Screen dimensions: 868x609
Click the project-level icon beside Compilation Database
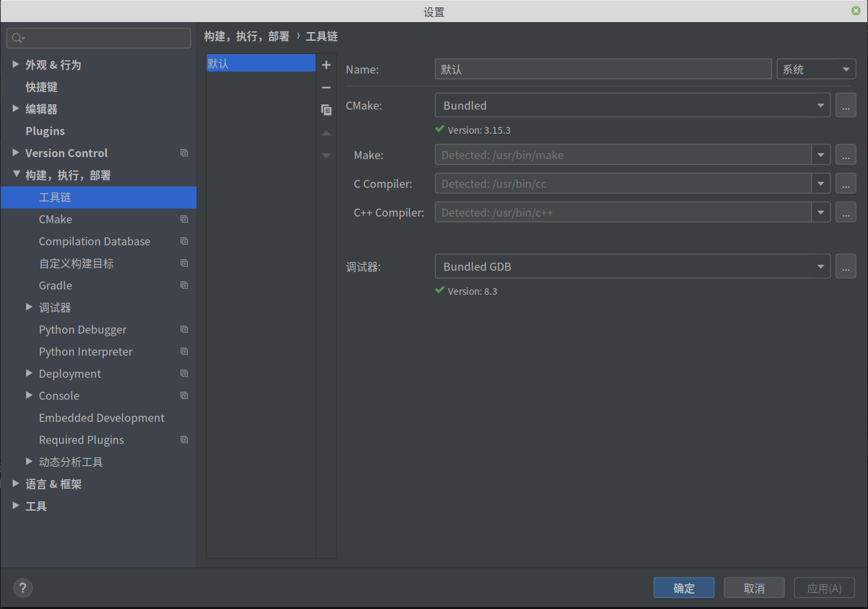184,241
